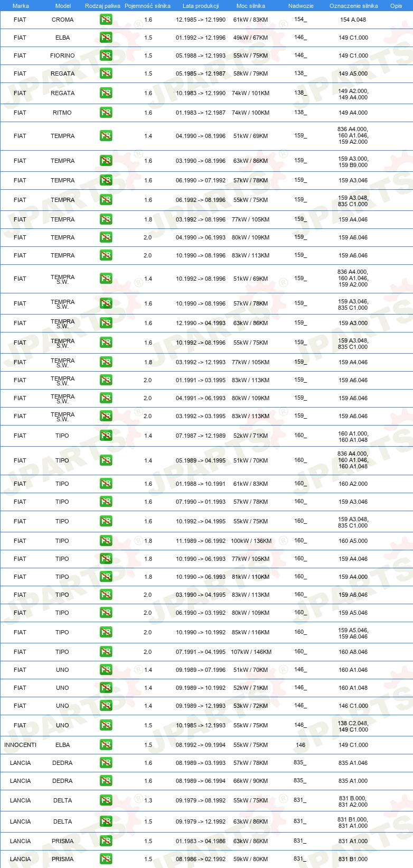The image size is (413, 868).
Task: Click the fuel icon in the UNO 52kW / 71KM row
Action: 106,688
